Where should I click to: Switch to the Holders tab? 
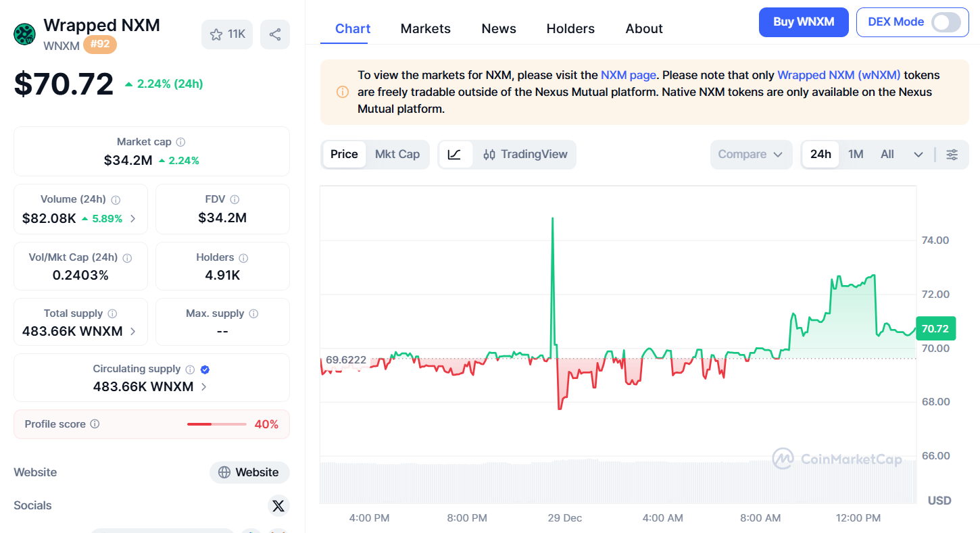pyautogui.click(x=570, y=29)
